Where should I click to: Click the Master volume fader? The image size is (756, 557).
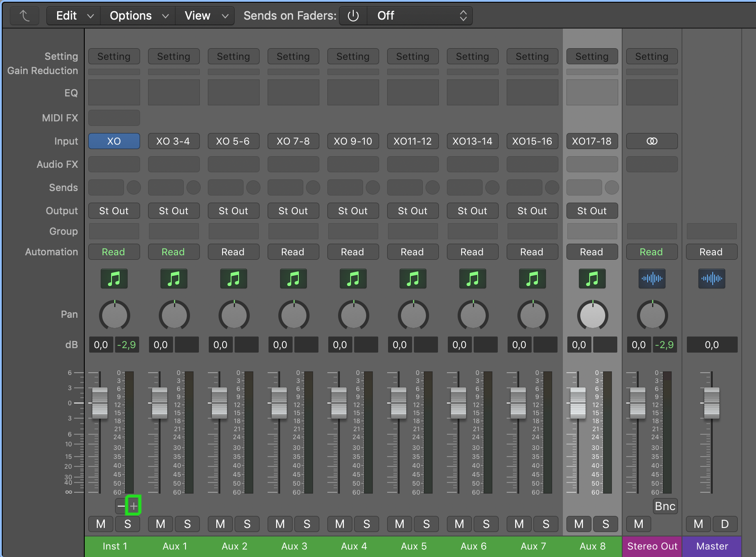(712, 403)
